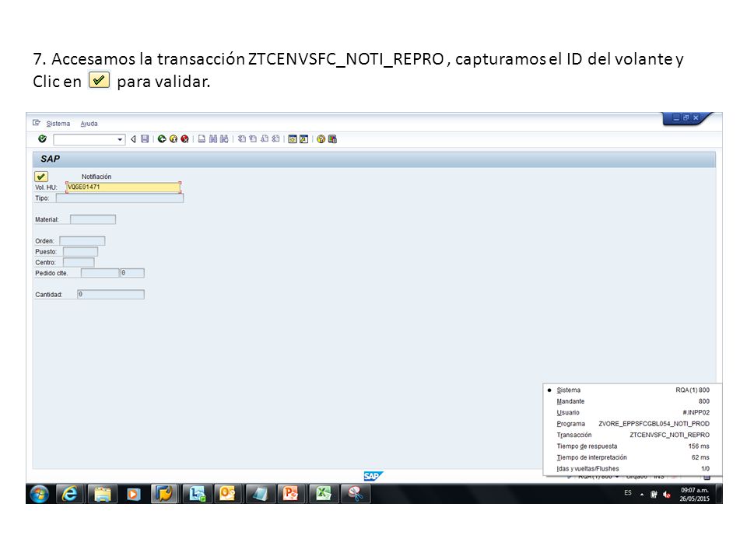This screenshot has height=560, width=747.
Task: Click the Find Next binoculars icon
Action: pyautogui.click(x=224, y=139)
